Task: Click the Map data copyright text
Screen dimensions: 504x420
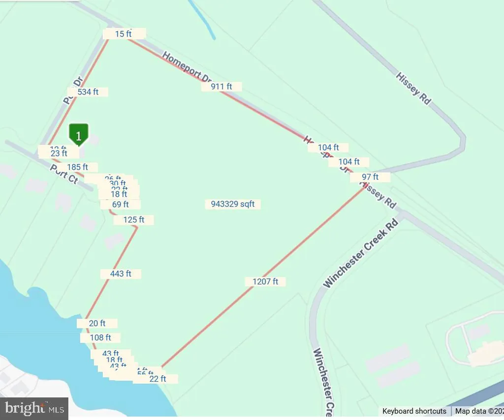Action: tap(478, 411)
